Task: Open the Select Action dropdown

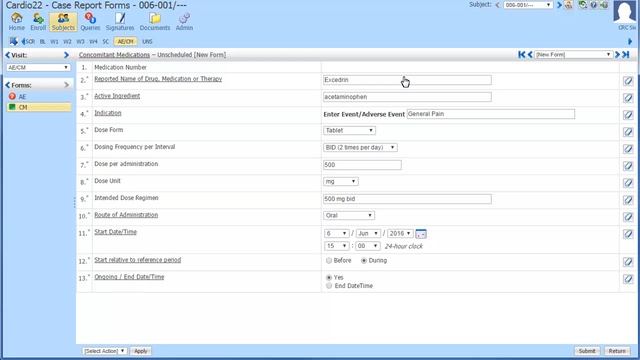Action: (104, 351)
